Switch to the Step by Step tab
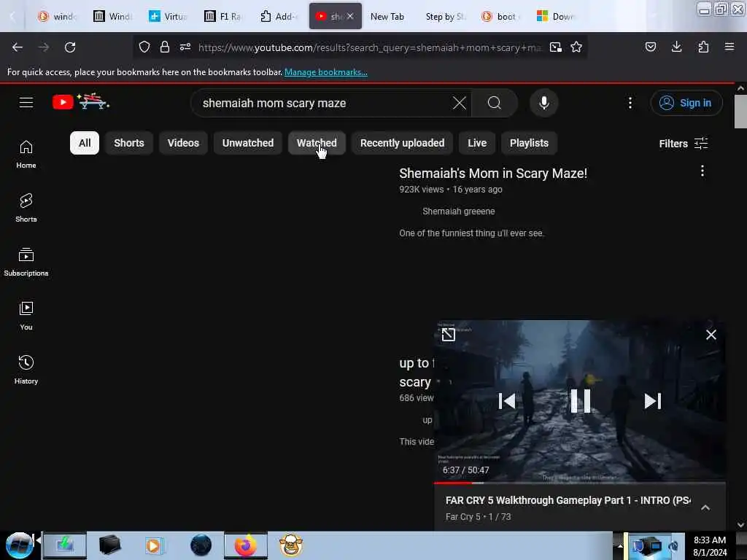This screenshot has height=560, width=747. click(446, 16)
